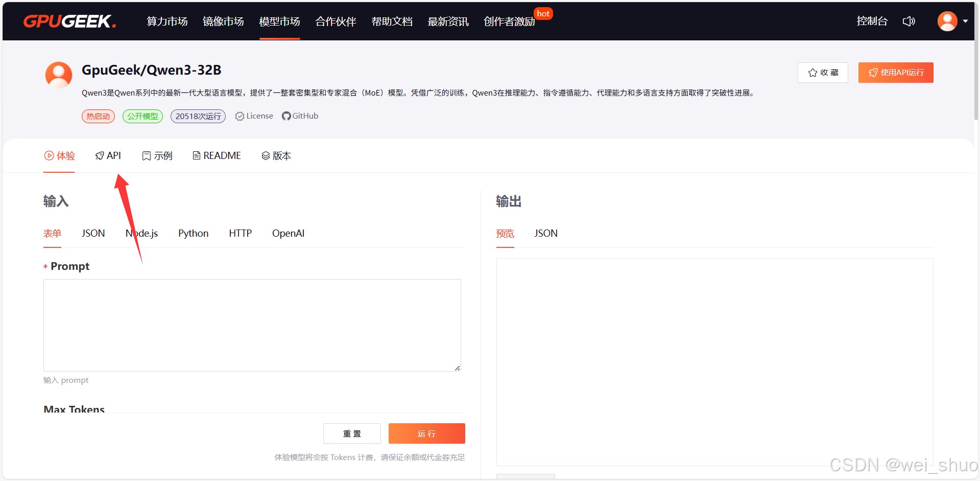Click the 使用API运行 button

896,73
